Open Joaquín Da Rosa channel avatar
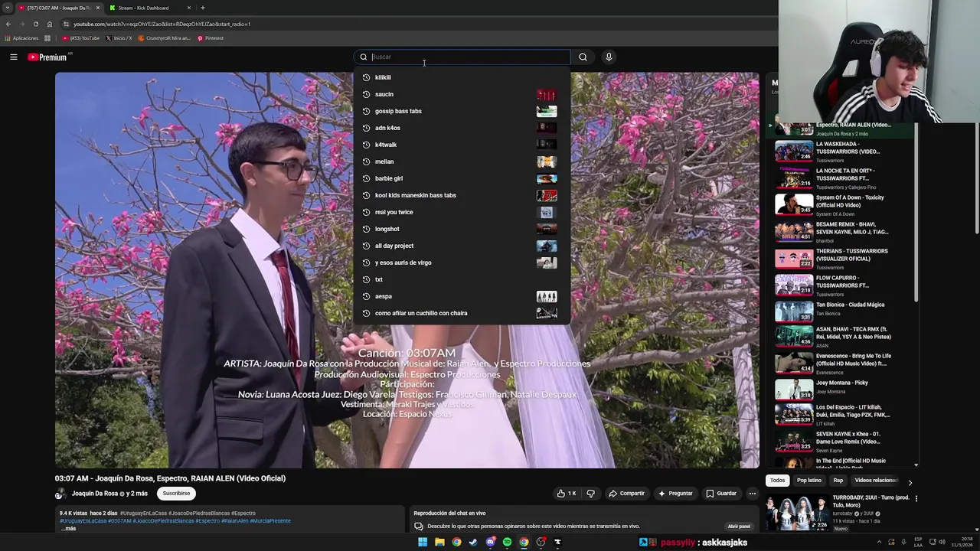980x551 pixels. (60, 494)
